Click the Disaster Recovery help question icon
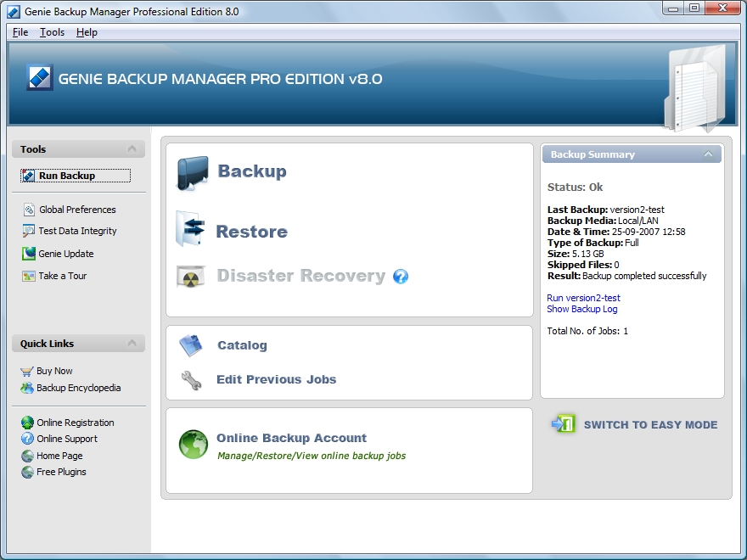Screen dimensions: 747x560 click(401, 277)
